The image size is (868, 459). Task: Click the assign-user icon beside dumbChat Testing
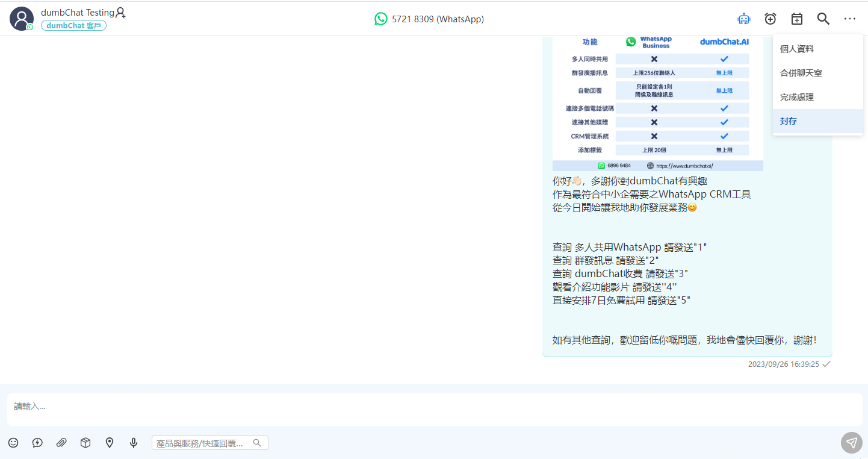click(x=120, y=13)
